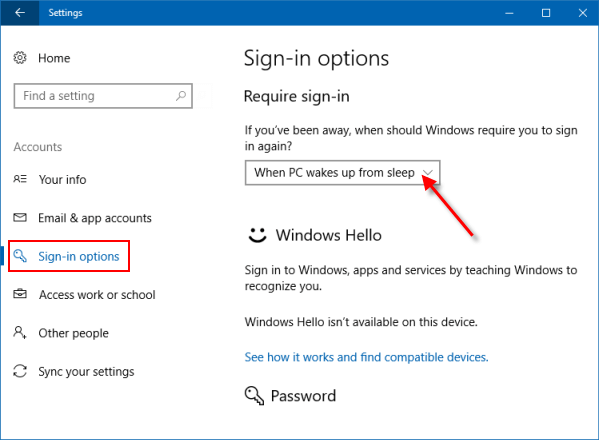Click the Sign-in options page title
599x440 pixels.
click(316, 59)
